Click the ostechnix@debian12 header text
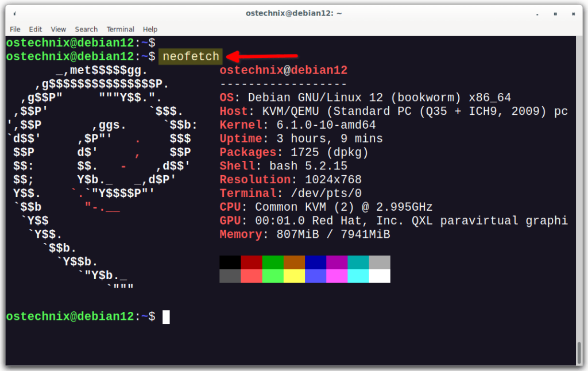588x371 pixels. tap(283, 70)
